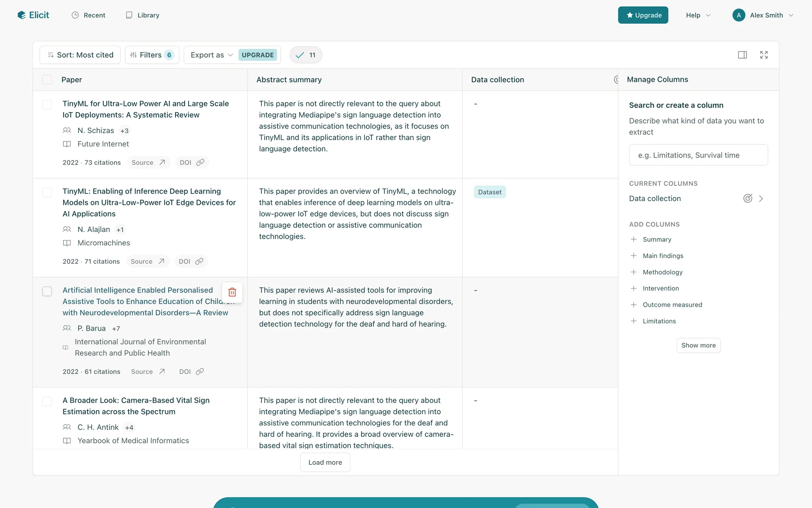Click the Show more columns button
Screen dimensions: 812x508
coord(698,345)
